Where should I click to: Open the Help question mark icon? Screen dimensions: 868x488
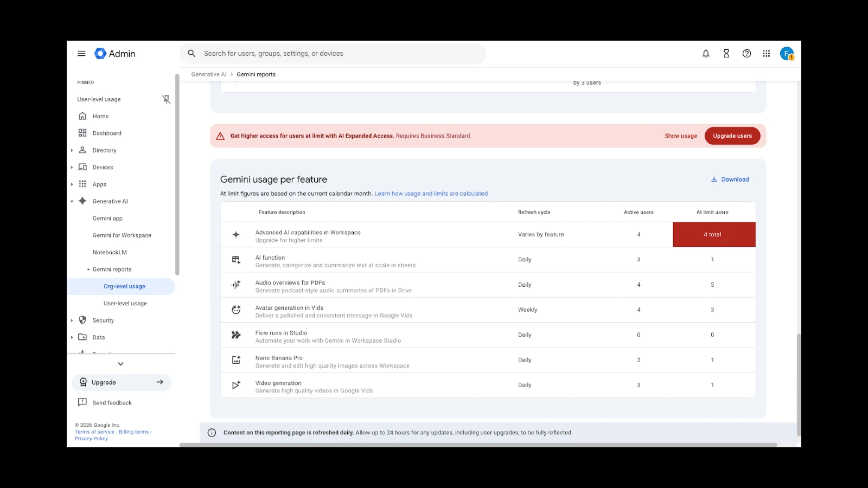pyautogui.click(x=747, y=54)
